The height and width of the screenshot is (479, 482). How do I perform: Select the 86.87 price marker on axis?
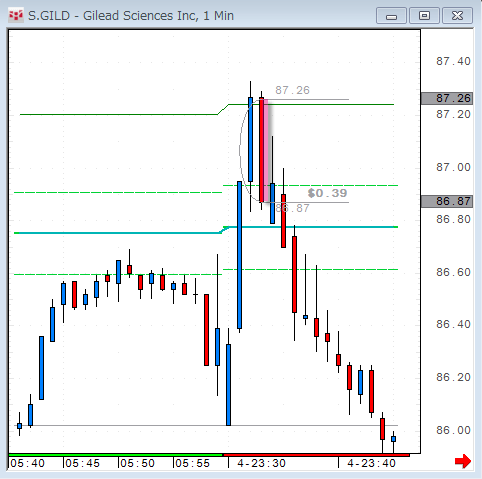coord(447,201)
